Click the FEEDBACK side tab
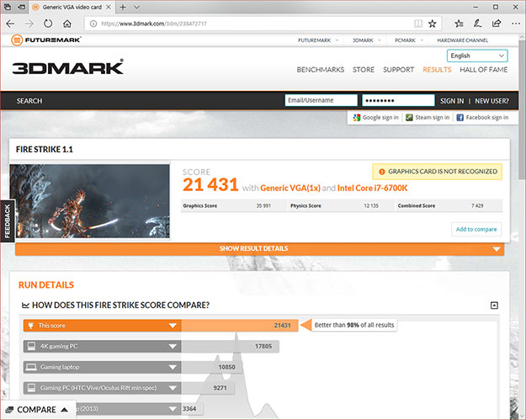Viewport: 526px width, 420px height. coord(8,221)
